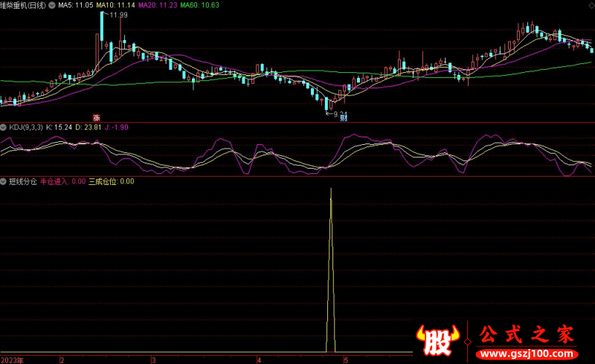The height and width of the screenshot is (364, 595).
Task: Click the blue 财 marker icon
Action: [x=344, y=117]
